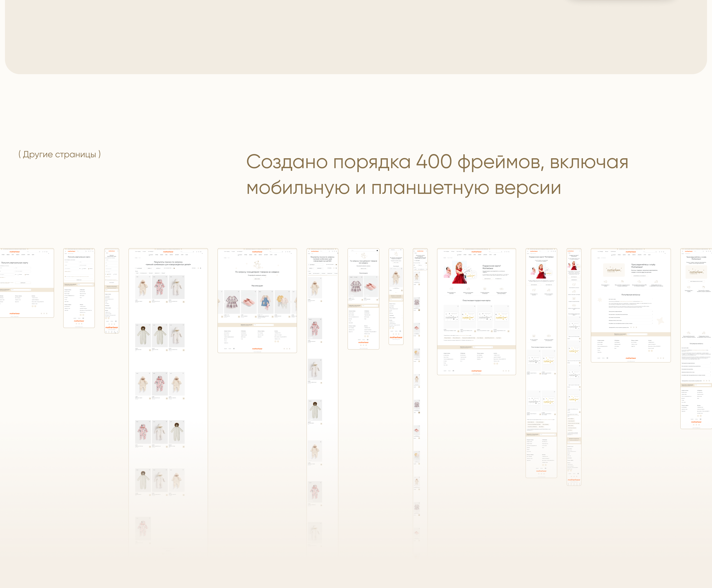Toggle availability switch in desktop search filters
Screen dimensions: 712x588
point(174,268)
